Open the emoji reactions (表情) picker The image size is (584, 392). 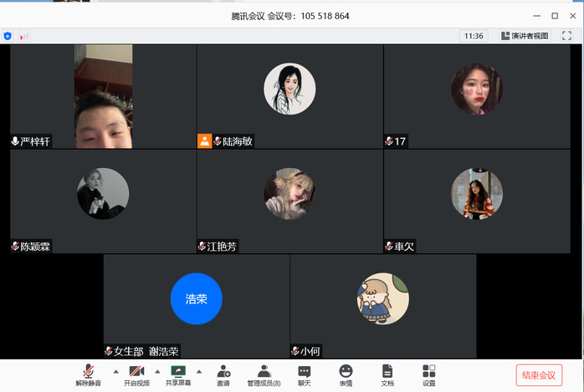pyautogui.click(x=346, y=374)
